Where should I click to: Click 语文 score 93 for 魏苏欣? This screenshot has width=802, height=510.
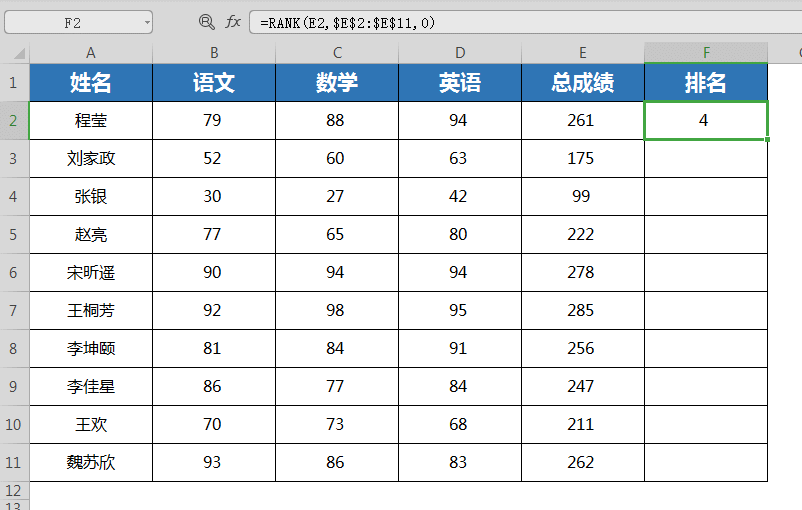coord(214,462)
